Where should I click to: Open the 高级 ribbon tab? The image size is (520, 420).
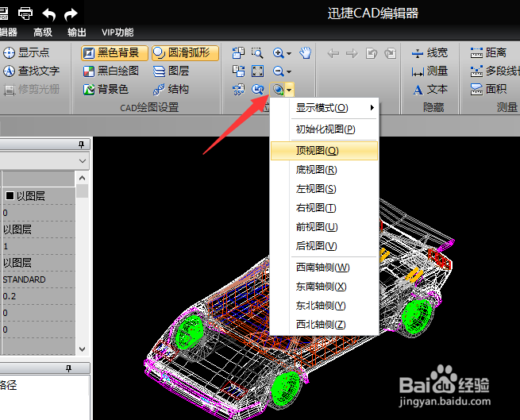pos(43,33)
